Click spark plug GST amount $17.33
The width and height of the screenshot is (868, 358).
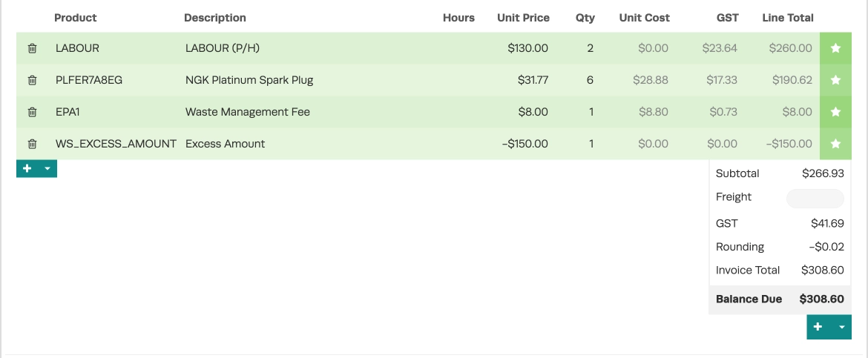pyautogui.click(x=722, y=80)
